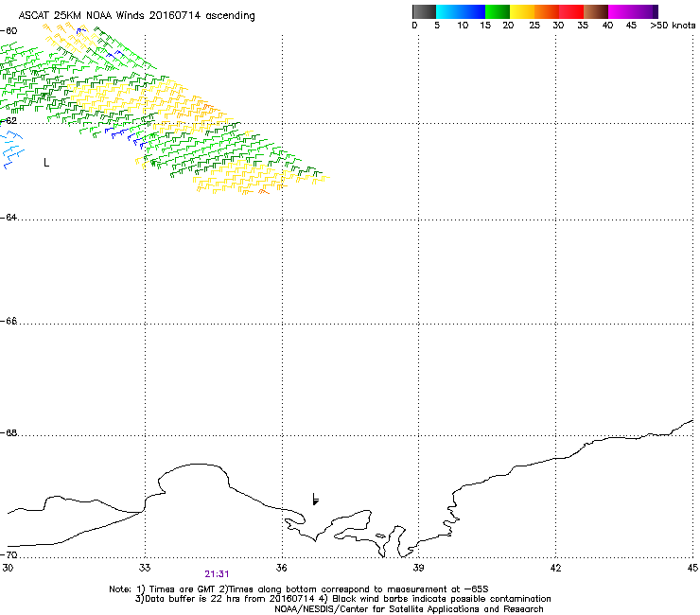Click longitude label 36
This screenshot has height=615, width=700.
coord(282,568)
